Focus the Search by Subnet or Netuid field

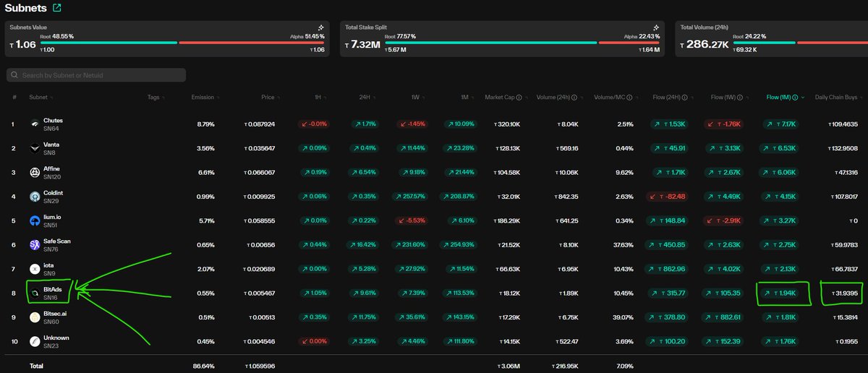click(95, 75)
